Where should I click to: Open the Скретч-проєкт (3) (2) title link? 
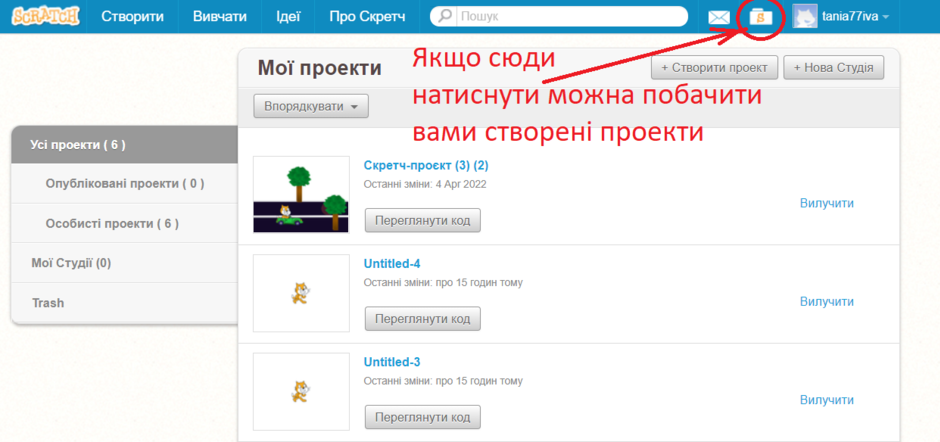[x=426, y=166]
